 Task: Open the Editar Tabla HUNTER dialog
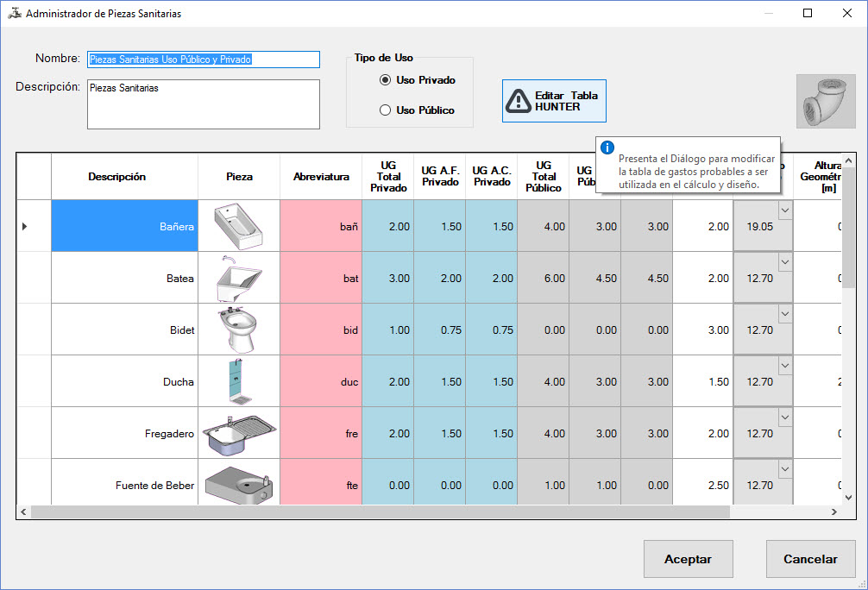click(x=554, y=101)
